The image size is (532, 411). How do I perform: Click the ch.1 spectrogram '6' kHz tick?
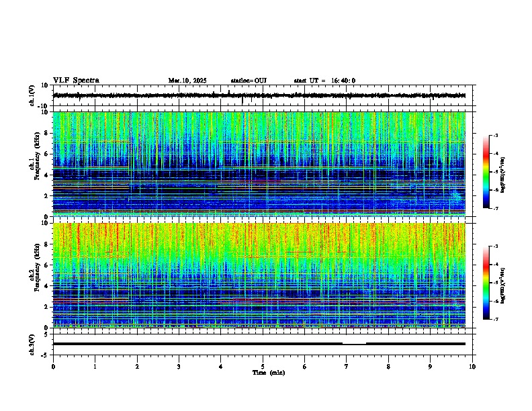coord(46,154)
